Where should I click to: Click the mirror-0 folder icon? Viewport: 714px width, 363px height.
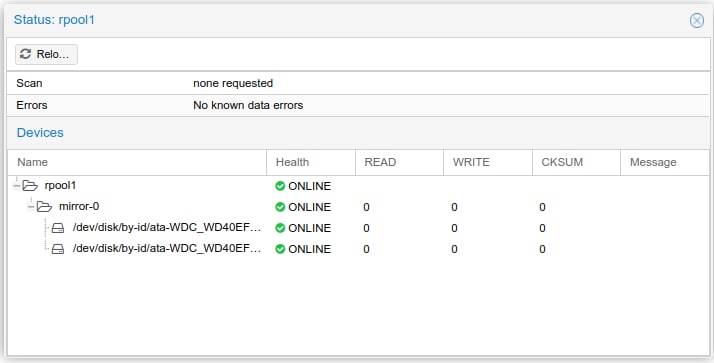pos(44,207)
